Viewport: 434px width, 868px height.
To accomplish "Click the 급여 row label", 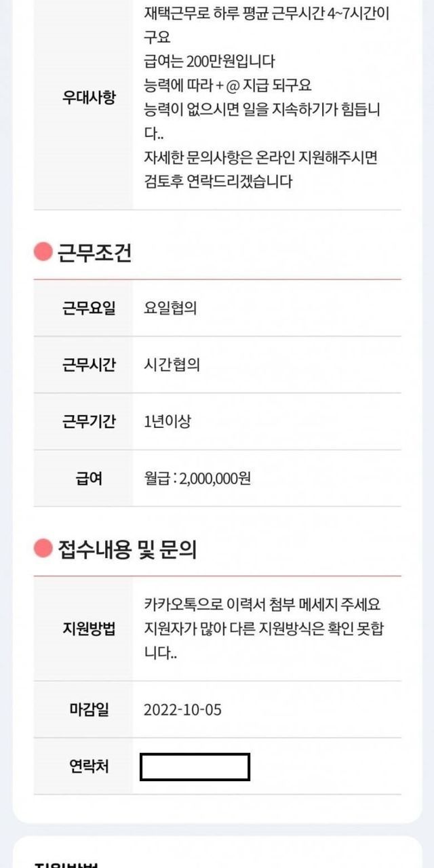I will coord(89,478).
